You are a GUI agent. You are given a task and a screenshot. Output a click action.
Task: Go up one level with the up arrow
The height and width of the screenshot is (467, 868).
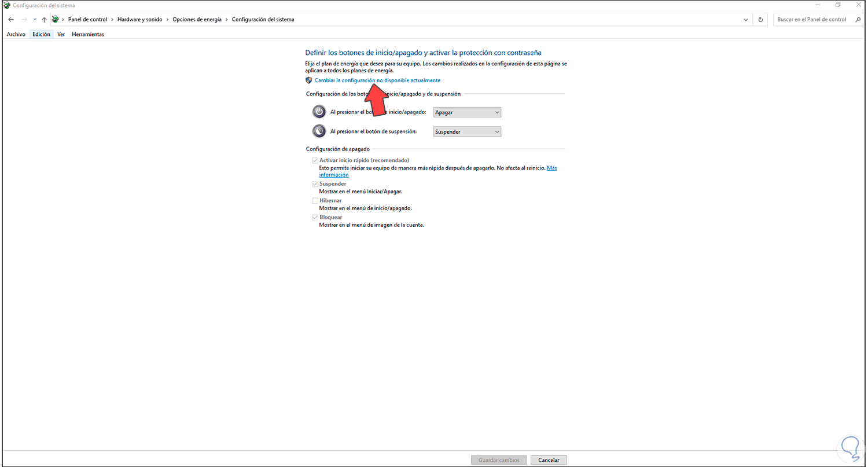44,19
